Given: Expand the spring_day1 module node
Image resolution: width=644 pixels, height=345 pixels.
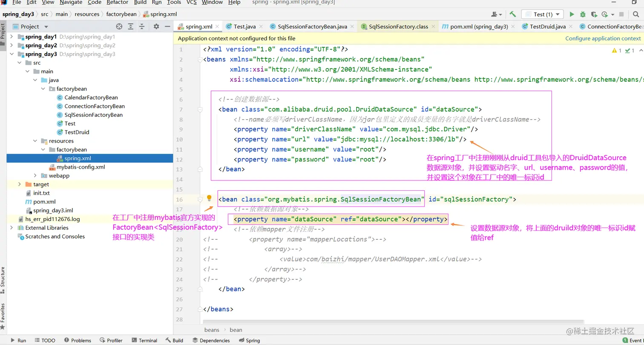Looking at the screenshot, I should click(11, 37).
